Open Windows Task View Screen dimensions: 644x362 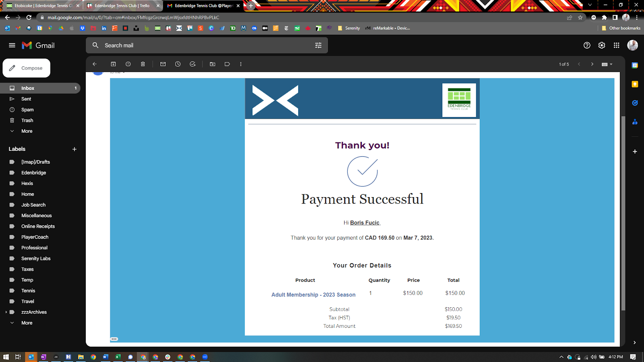coord(18,357)
